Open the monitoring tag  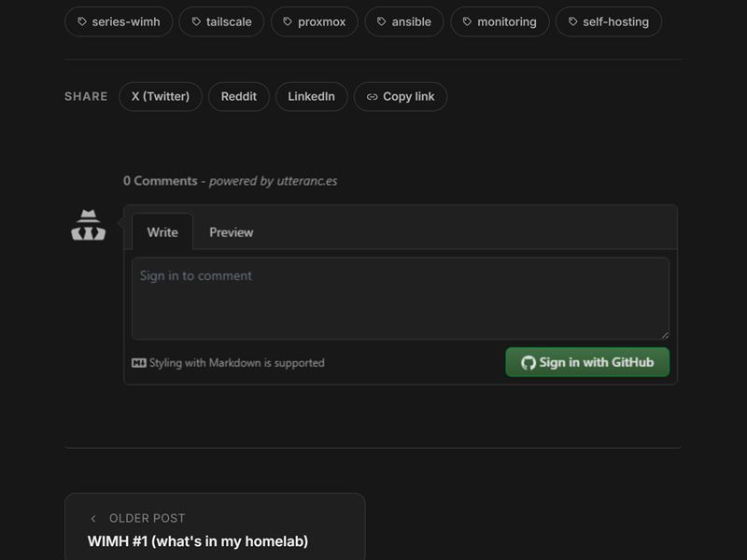500,21
